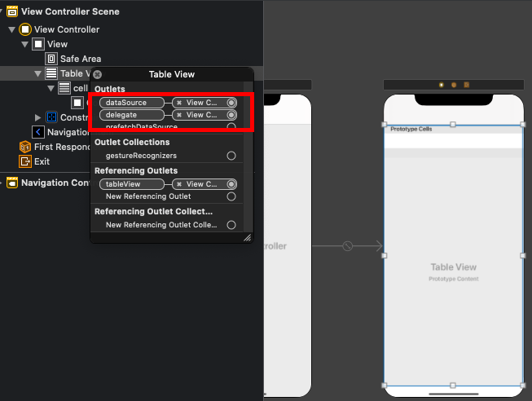The height and width of the screenshot is (401, 532).
Task: Click the yellow View Controller icon
Action: [x=25, y=29]
